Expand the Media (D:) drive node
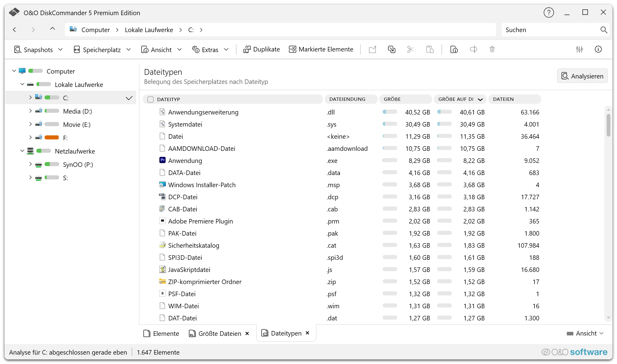Screen dimensions: 617x364 point(30,111)
